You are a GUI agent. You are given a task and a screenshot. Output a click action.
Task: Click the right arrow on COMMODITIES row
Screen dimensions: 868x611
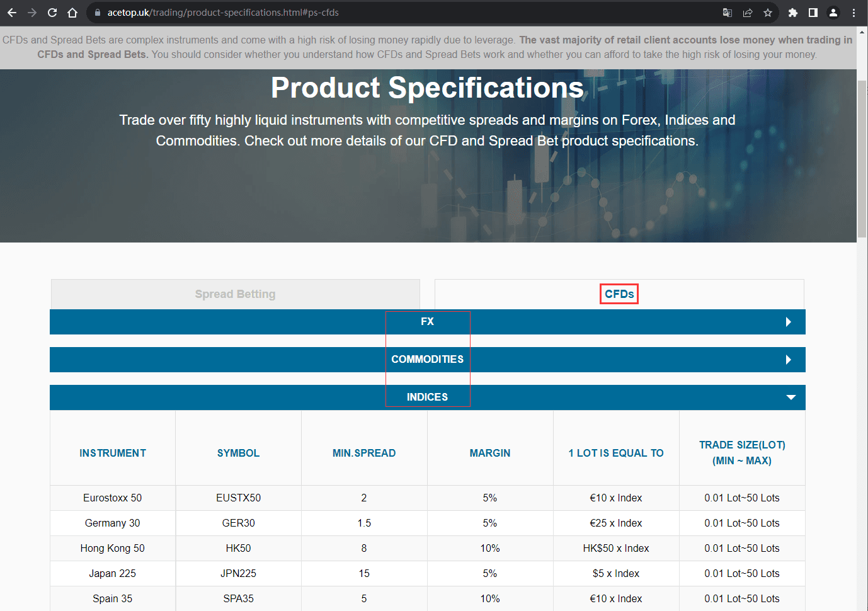[789, 360]
